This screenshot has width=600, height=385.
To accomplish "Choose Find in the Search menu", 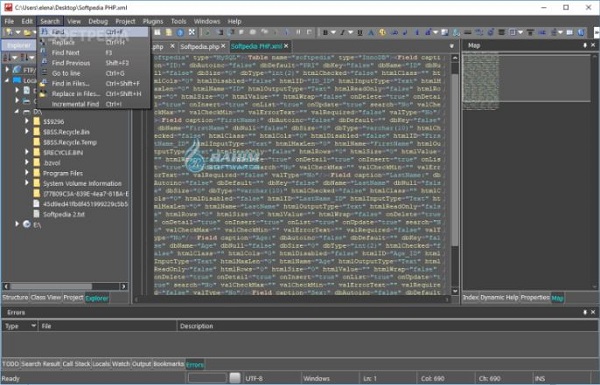I will click(x=93, y=32).
